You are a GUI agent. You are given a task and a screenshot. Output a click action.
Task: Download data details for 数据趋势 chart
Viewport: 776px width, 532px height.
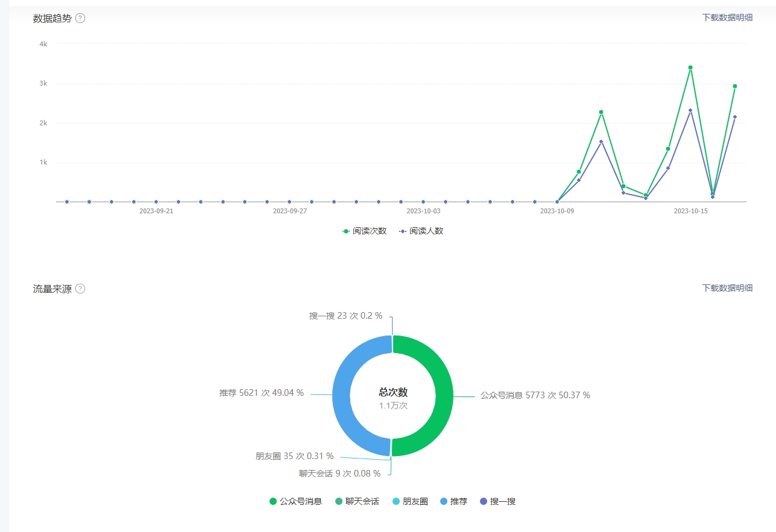click(727, 17)
